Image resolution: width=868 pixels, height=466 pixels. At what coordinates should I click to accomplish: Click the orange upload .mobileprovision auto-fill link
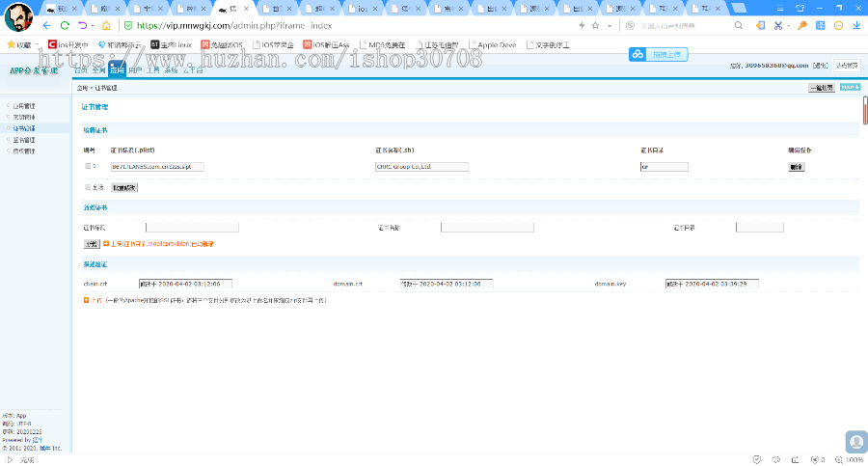(x=162, y=244)
